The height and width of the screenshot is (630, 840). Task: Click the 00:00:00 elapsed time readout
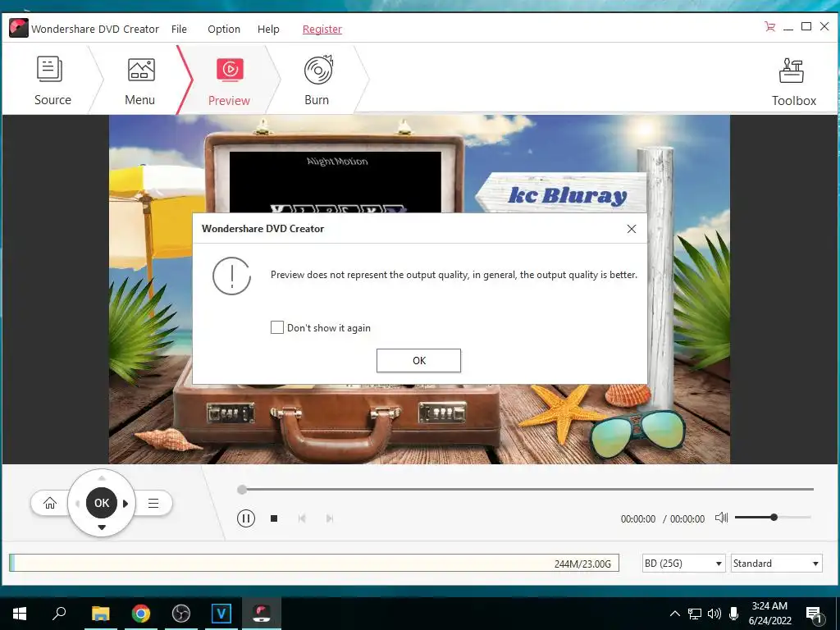[x=638, y=518]
